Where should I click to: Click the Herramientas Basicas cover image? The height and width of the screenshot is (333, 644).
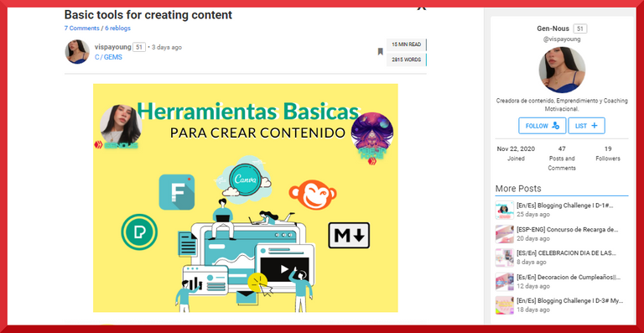245,198
